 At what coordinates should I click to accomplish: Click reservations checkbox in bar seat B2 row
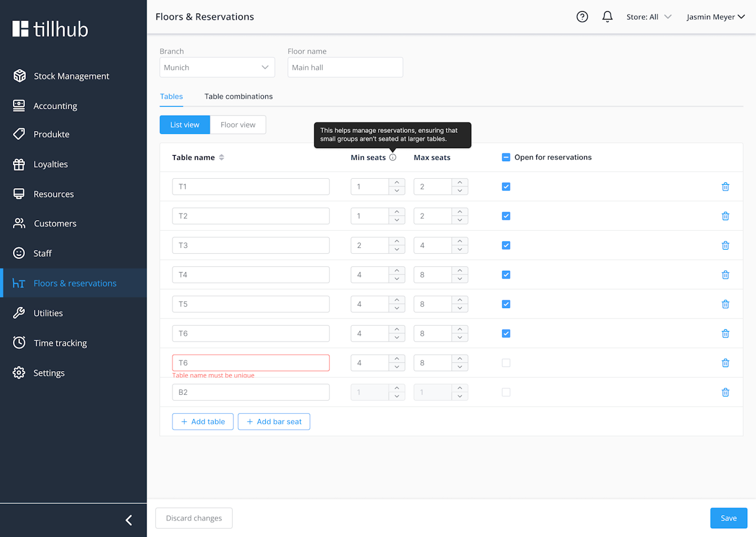coord(506,392)
